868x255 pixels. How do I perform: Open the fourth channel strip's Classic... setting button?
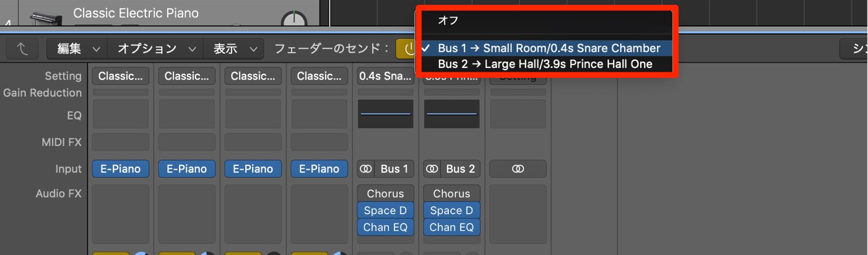[x=319, y=76]
